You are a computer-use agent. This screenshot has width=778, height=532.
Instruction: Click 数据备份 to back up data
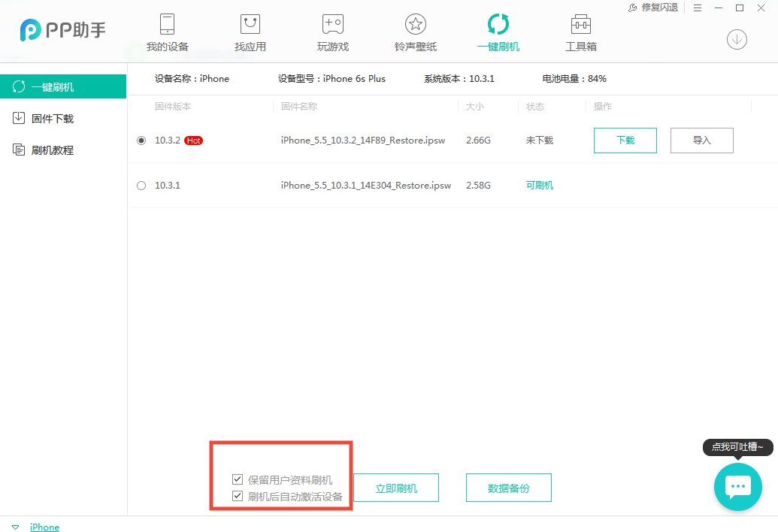[x=509, y=487]
